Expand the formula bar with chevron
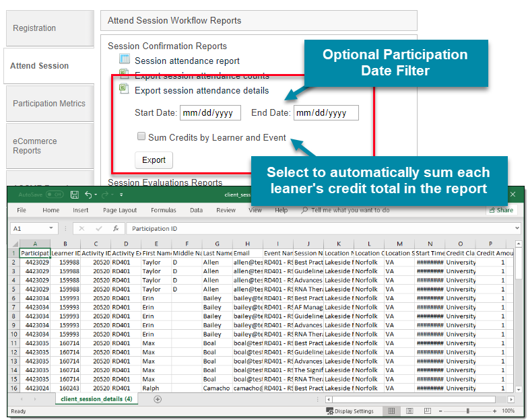This screenshot has height=420, width=528. tap(517, 228)
